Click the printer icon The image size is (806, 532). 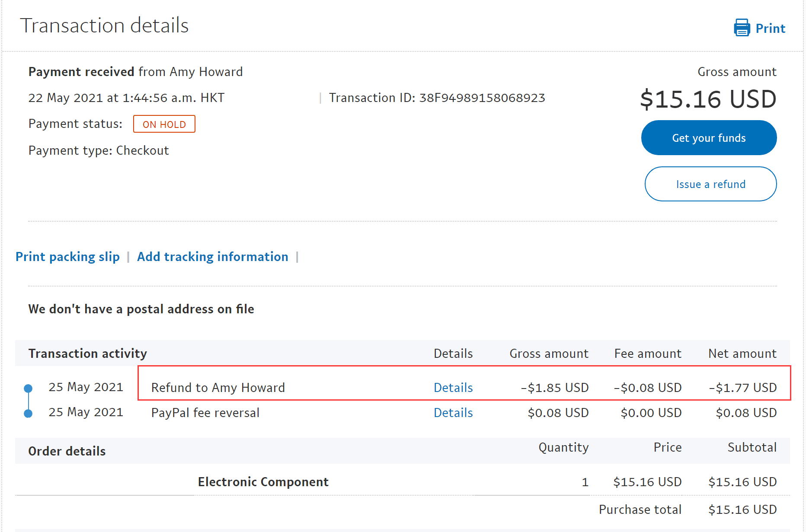[x=742, y=28]
